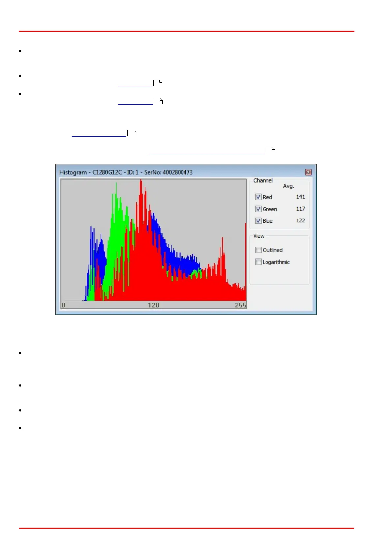Viewport: 392px width, 555px height.
Task: Open the longest blue underlined link
Action: (x=206, y=151)
